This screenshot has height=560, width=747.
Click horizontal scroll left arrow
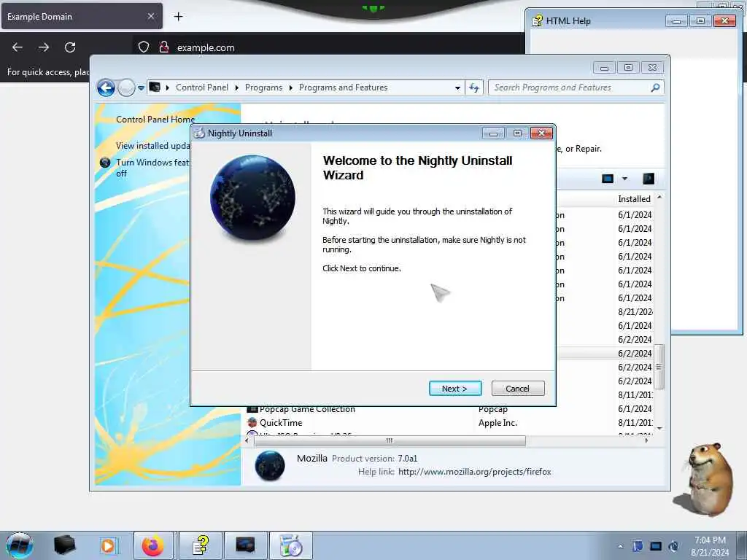[x=247, y=441]
